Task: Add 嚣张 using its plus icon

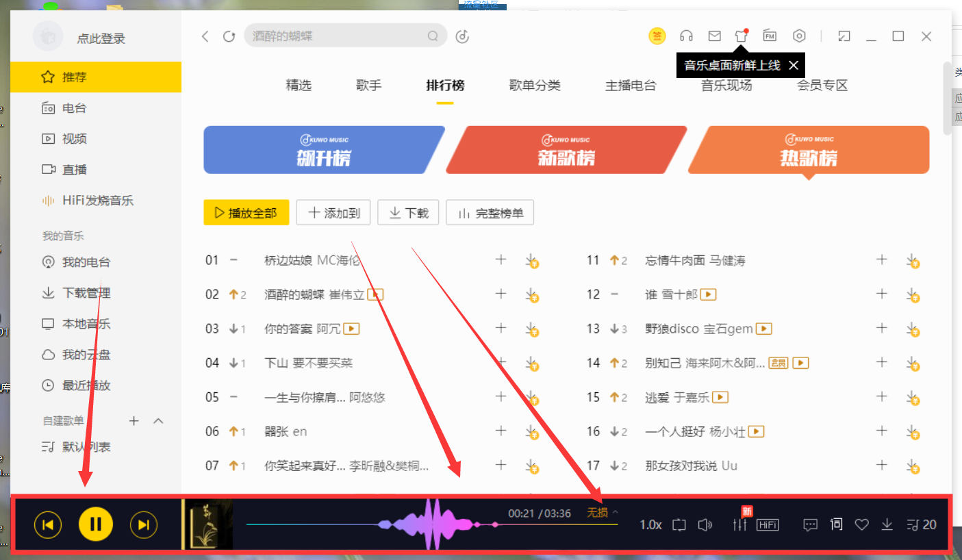Action: pos(501,431)
